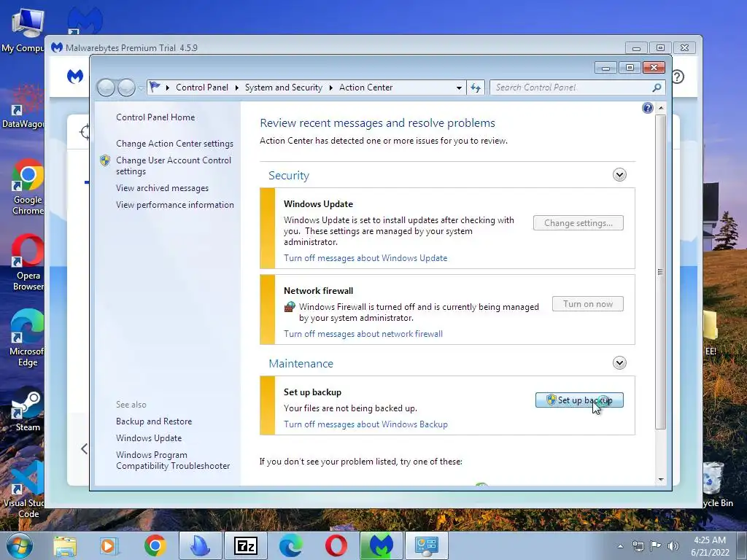Open 7-Zip from the taskbar
The width and height of the screenshot is (747, 560).
tap(246, 545)
